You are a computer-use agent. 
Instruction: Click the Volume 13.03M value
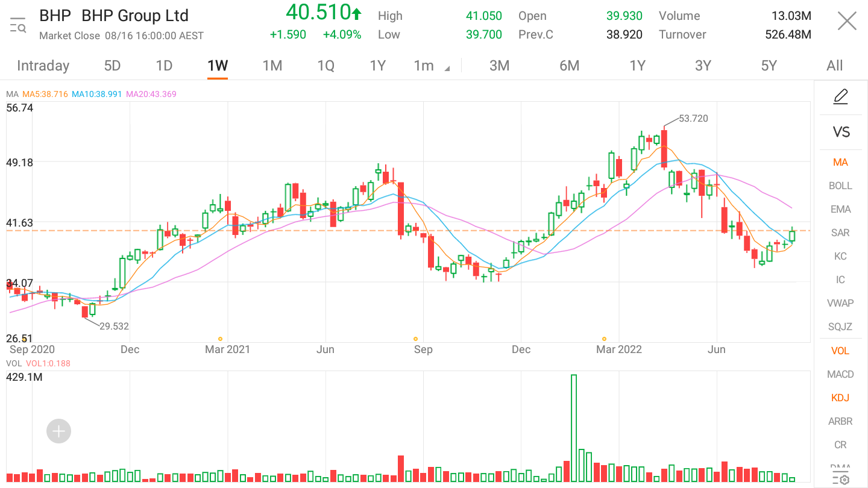pos(791,16)
